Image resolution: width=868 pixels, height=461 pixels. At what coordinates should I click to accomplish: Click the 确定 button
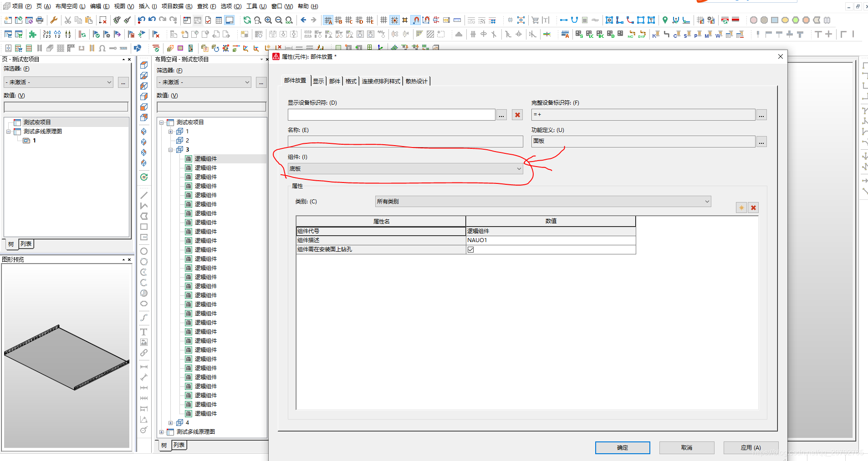[x=622, y=448]
